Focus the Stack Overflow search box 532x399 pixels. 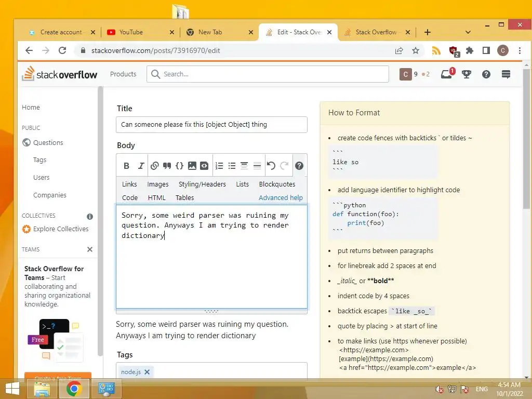[268, 74]
